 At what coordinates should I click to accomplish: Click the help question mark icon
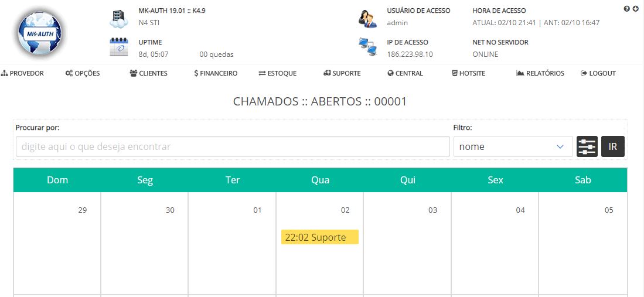coord(627,9)
